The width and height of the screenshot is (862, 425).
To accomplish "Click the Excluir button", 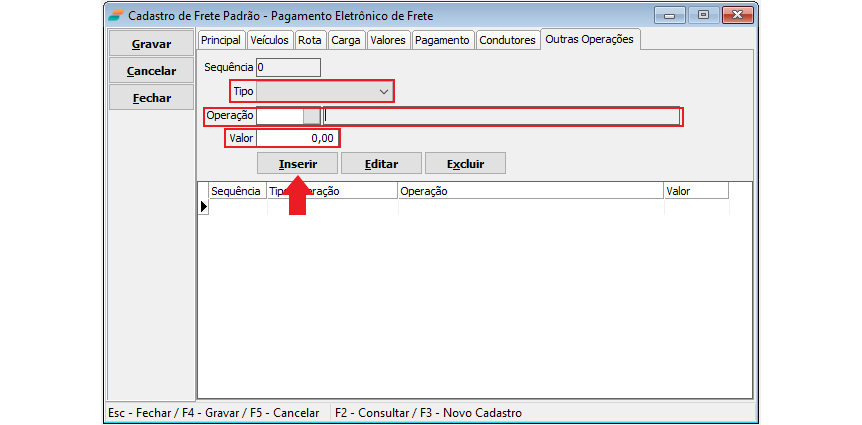I will coord(465,163).
